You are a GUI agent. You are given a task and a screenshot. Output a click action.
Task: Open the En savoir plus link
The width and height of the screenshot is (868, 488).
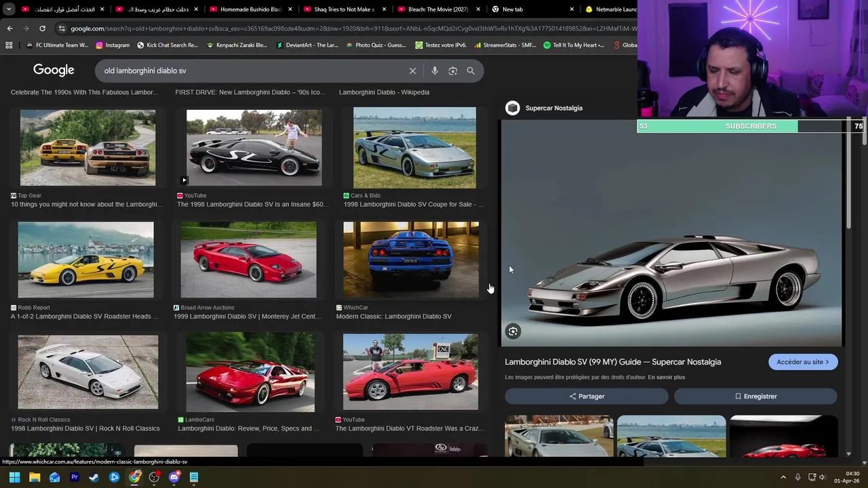coord(666,378)
